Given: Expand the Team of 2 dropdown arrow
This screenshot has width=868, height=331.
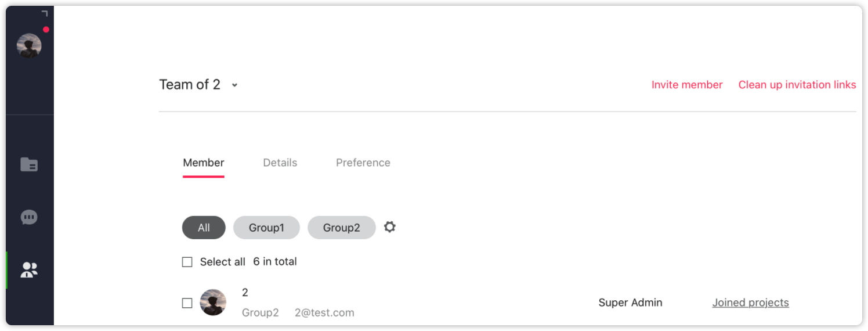Looking at the screenshot, I should point(234,85).
